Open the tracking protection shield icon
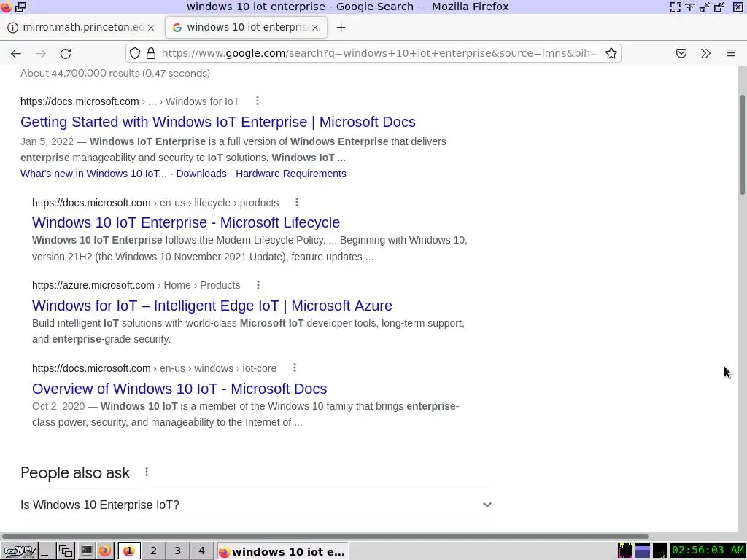This screenshot has height=560, width=747. coord(135,53)
